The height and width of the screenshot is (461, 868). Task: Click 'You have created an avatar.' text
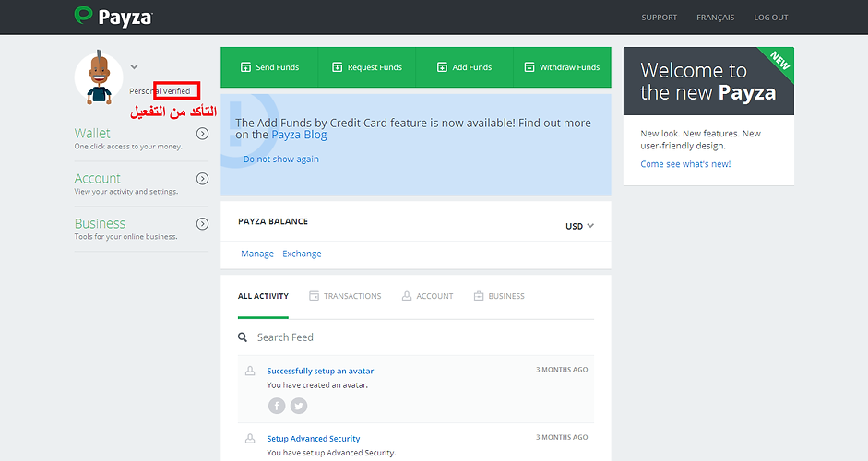[317, 385]
